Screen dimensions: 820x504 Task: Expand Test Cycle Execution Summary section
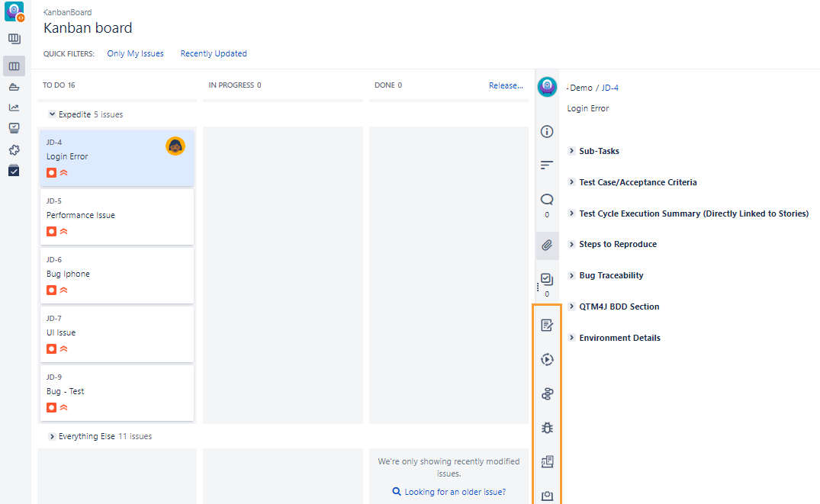coord(571,213)
